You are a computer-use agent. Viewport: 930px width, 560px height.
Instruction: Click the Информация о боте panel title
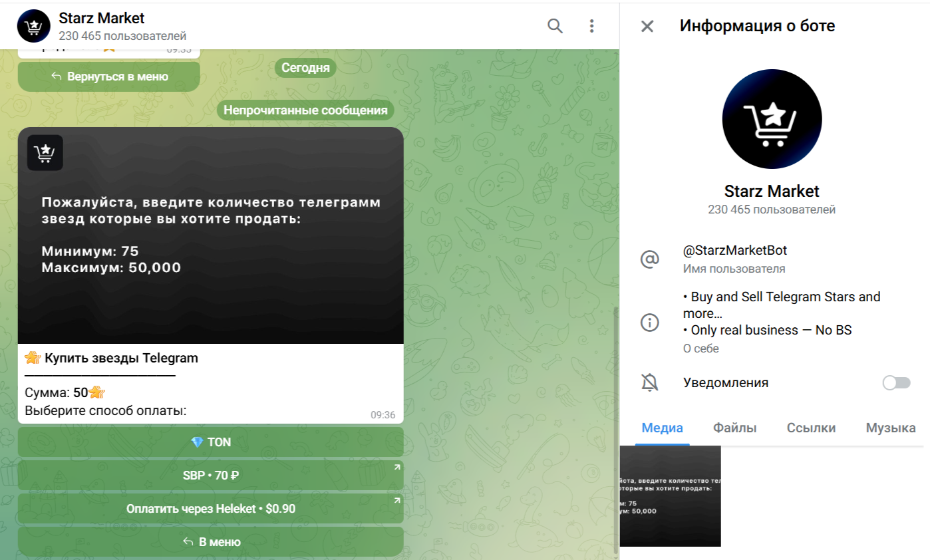coord(757,26)
